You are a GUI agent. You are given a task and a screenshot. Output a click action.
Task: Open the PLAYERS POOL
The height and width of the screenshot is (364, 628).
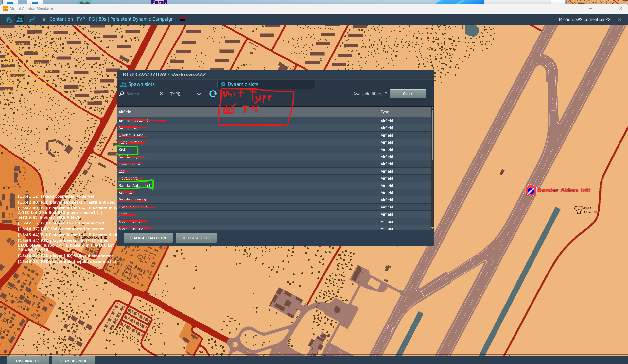(74, 361)
